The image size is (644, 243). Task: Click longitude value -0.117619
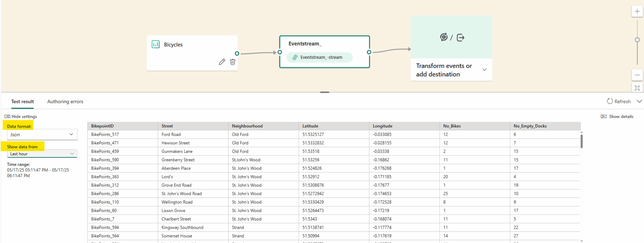405,236
